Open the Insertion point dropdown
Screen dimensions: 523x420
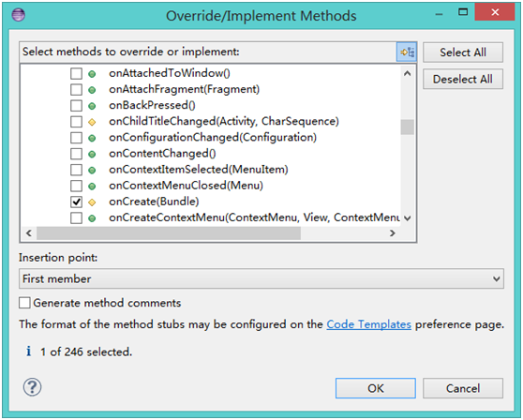[261, 278]
